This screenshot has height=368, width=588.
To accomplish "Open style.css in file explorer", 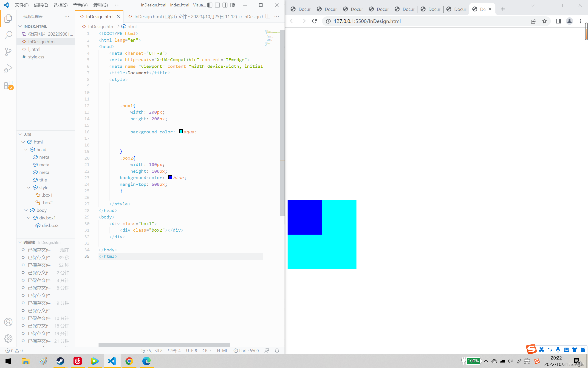I will (46, 57).
